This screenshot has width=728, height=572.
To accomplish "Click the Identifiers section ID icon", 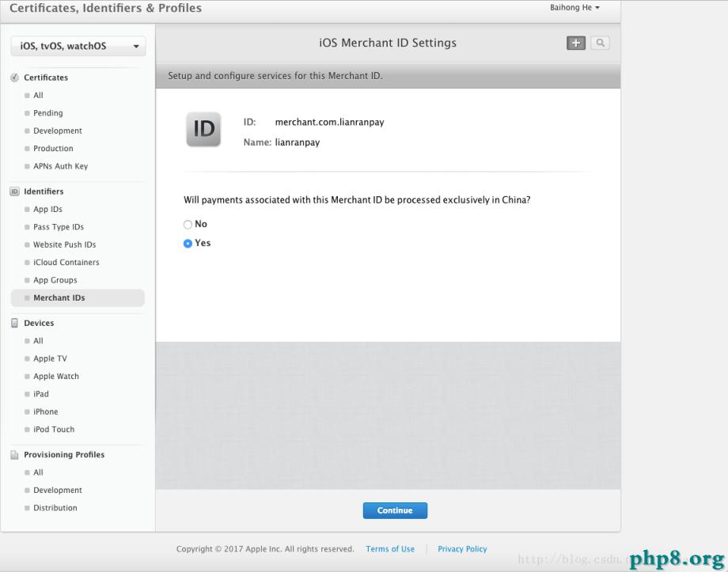I will (14, 191).
